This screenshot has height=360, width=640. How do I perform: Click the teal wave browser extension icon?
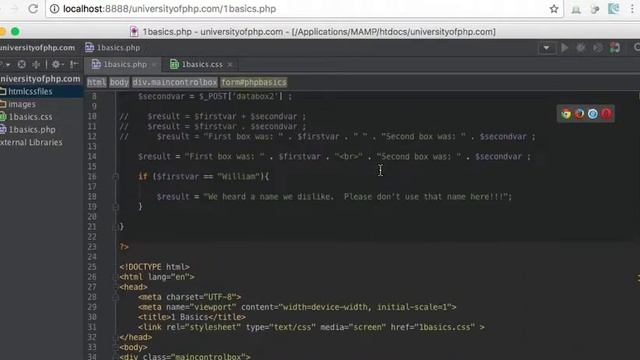[613, 9]
